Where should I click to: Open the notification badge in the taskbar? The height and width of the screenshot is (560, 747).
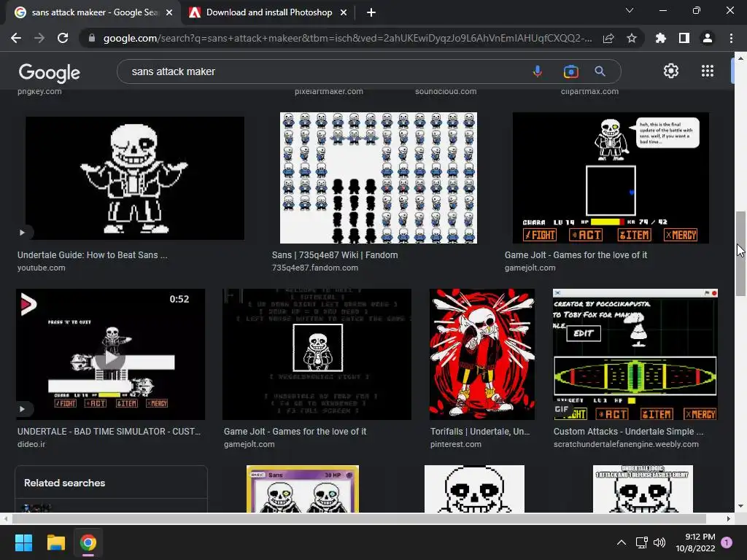727,542
